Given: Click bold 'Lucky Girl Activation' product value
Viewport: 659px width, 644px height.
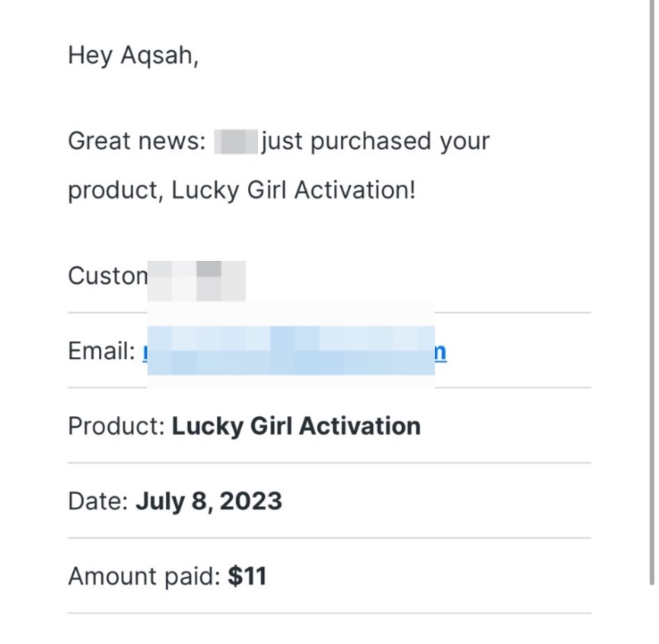Looking at the screenshot, I should pos(296,426).
